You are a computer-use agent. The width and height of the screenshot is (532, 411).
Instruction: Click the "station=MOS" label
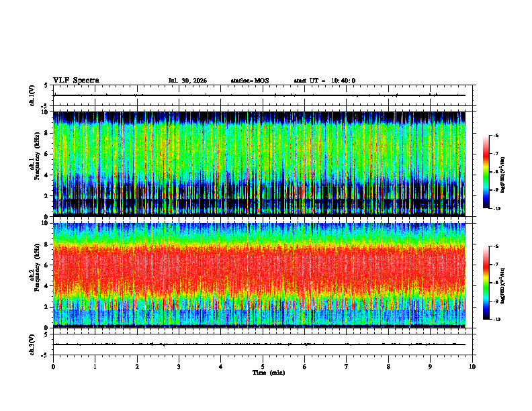click(250, 81)
